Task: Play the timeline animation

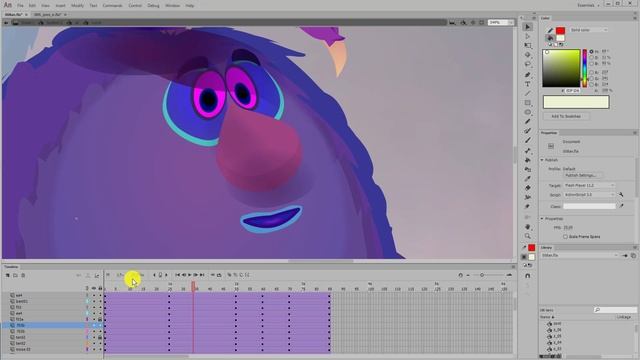Action: [x=189, y=275]
